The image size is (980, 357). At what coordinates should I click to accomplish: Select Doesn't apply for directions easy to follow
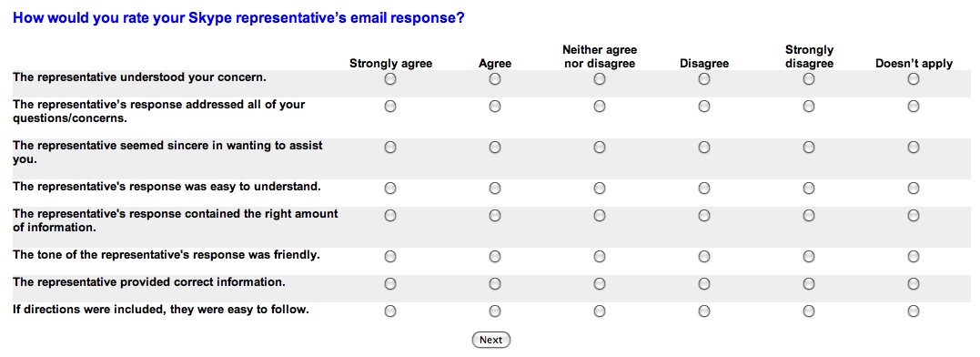[914, 311]
